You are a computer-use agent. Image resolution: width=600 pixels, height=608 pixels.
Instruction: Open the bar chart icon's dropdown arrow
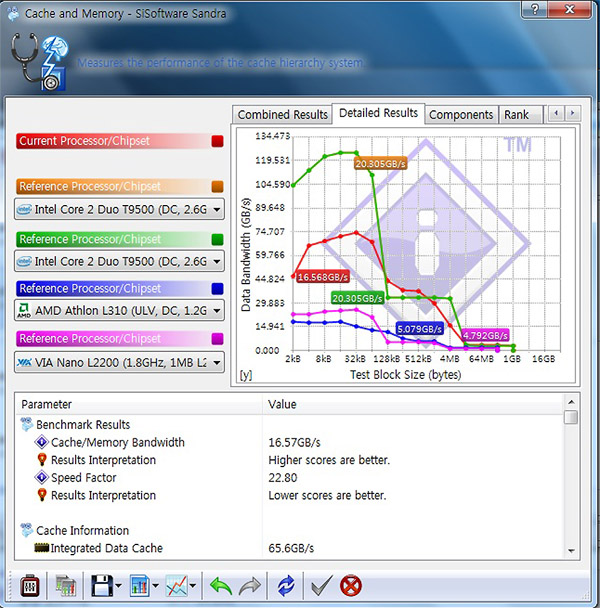pos(156,586)
